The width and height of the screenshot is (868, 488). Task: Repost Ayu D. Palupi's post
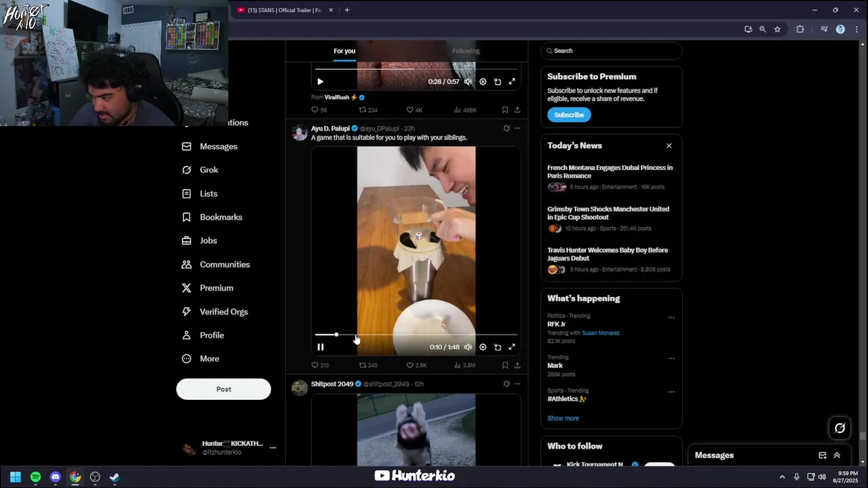pyautogui.click(x=368, y=365)
